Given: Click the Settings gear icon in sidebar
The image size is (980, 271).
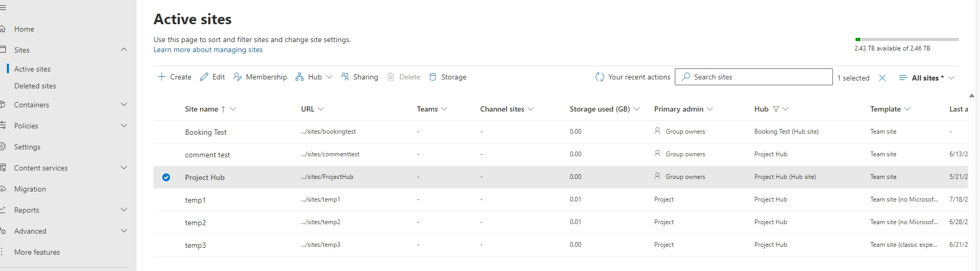Looking at the screenshot, I should (x=3, y=147).
